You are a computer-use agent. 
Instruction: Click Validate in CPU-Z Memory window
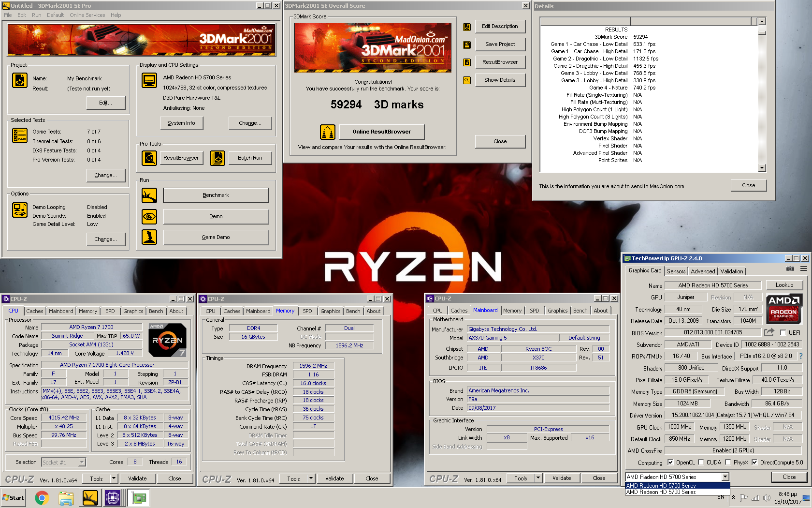point(334,478)
